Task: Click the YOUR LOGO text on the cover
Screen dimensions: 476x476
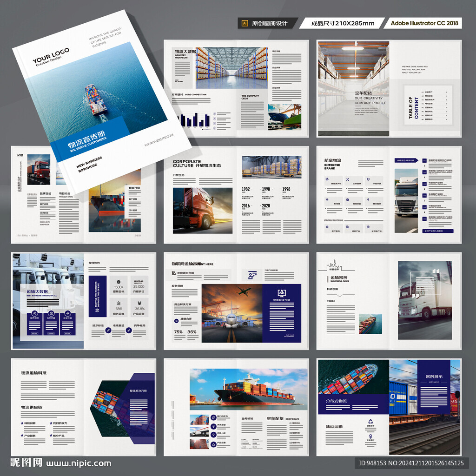Action: [51, 55]
